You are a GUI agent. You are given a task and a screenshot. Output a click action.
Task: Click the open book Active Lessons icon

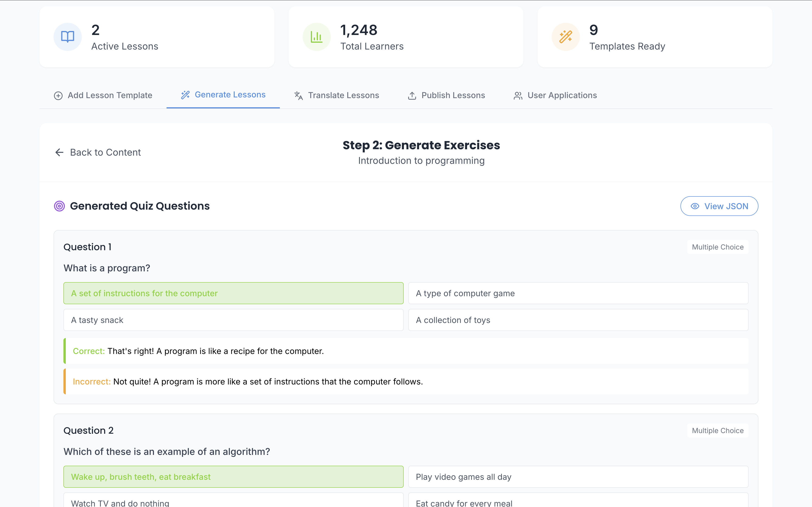67,37
